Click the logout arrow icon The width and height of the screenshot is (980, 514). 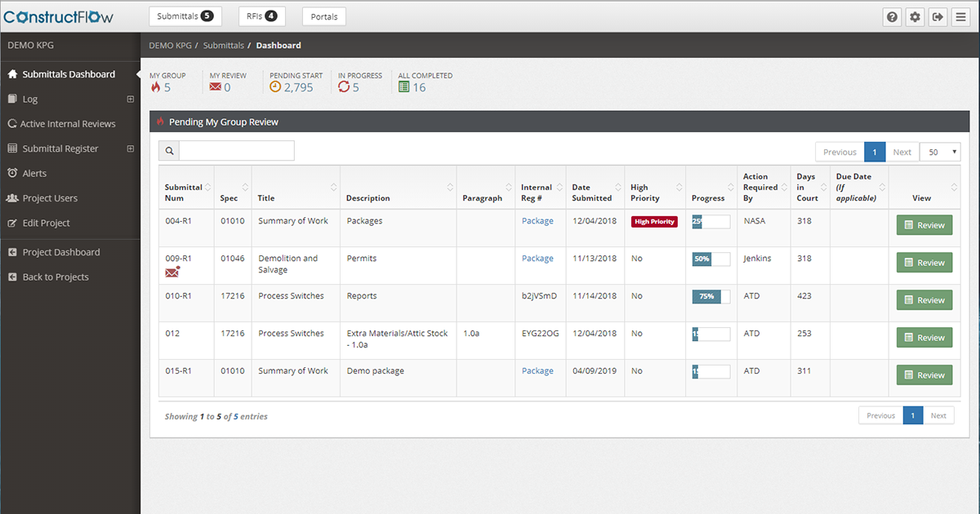pyautogui.click(x=938, y=17)
